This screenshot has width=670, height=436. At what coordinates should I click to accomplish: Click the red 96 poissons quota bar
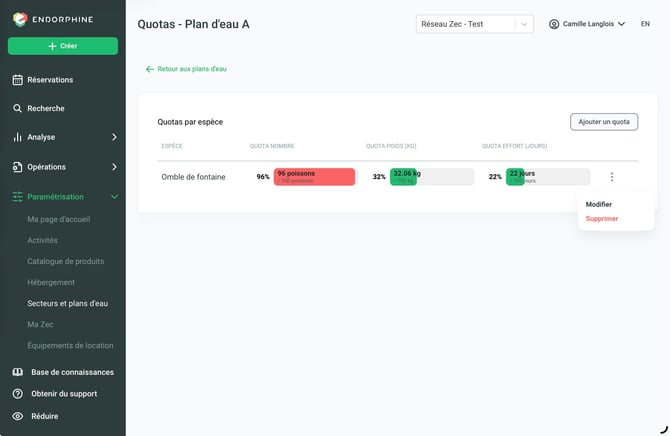(314, 177)
